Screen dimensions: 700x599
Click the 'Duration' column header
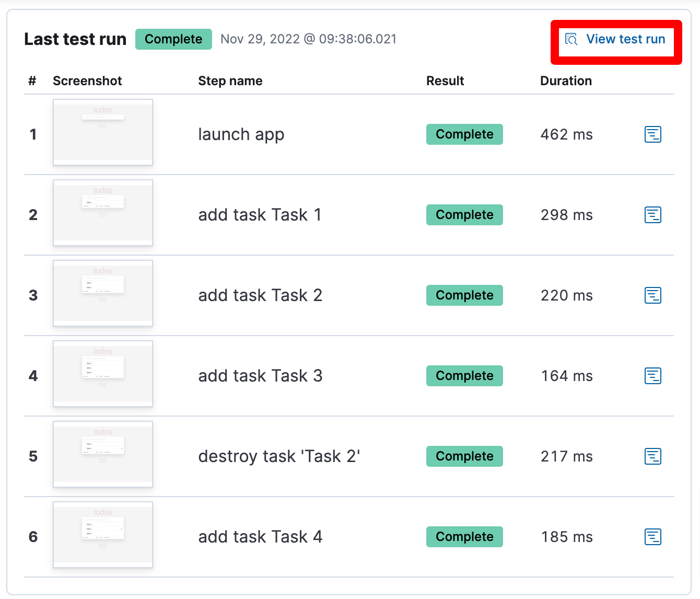pyautogui.click(x=566, y=80)
